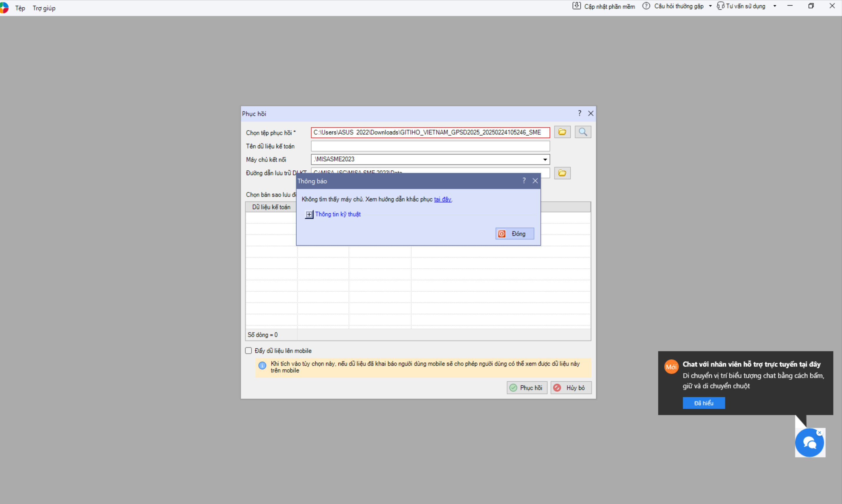Dismiss chat bubble via small x badge
Screen dimensions: 842x504
point(819,432)
